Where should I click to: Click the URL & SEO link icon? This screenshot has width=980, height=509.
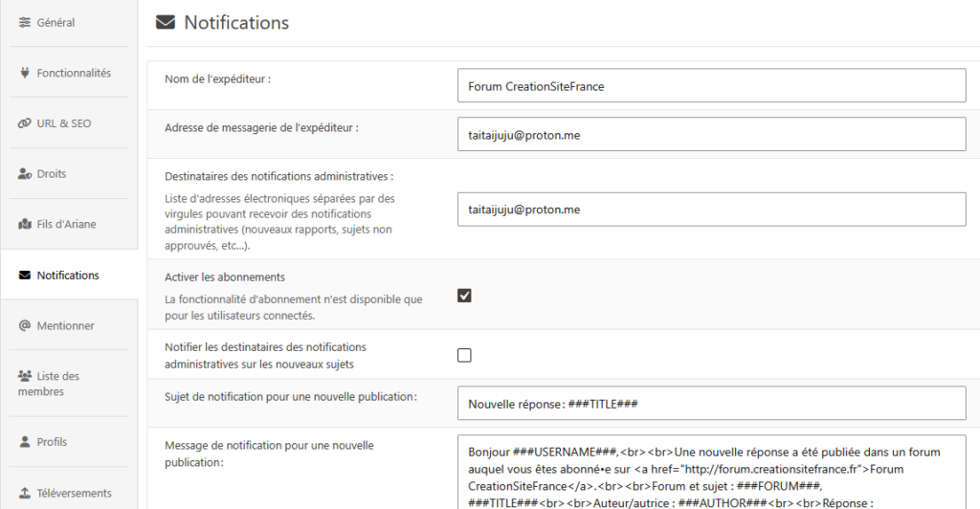point(24,123)
